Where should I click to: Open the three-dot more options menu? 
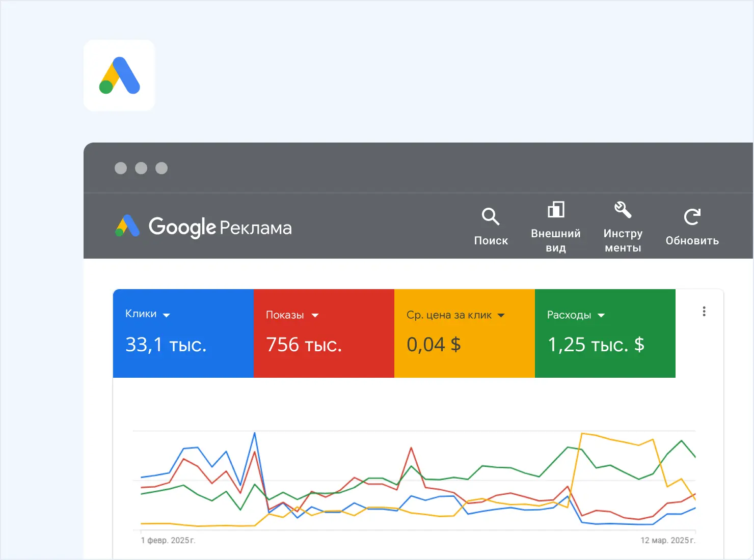click(x=704, y=312)
